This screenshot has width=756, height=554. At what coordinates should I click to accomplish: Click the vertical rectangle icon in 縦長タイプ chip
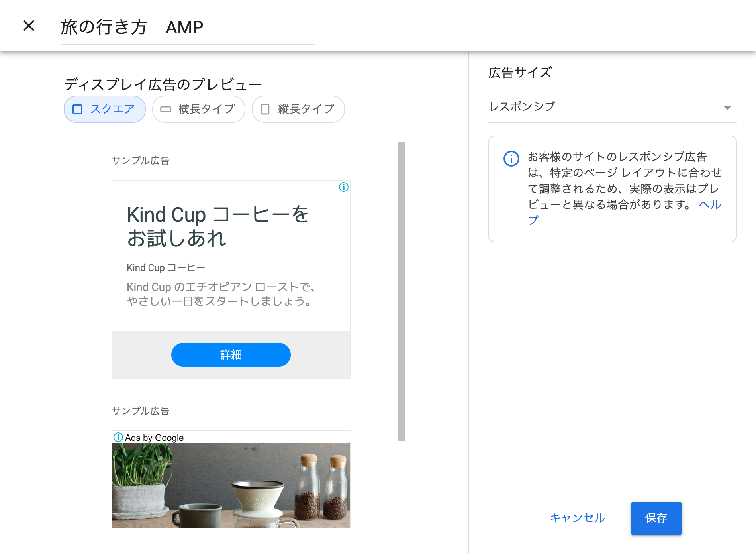265,109
